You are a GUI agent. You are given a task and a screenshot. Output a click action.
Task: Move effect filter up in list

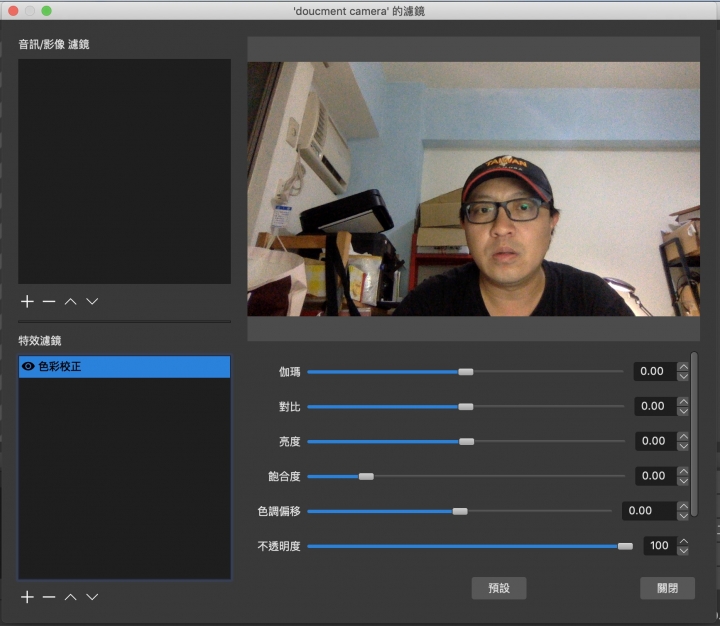pos(70,597)
